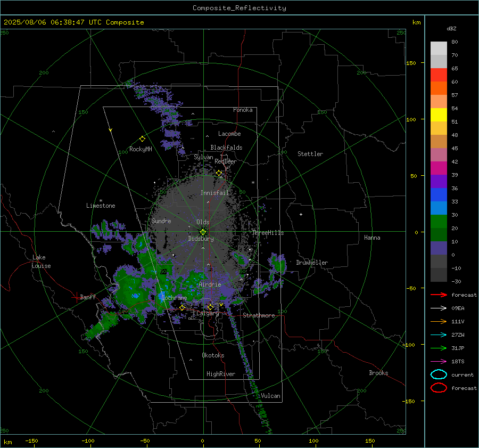Click the red forecast arrow in legend
479x448 pixels.
[439, 295]
